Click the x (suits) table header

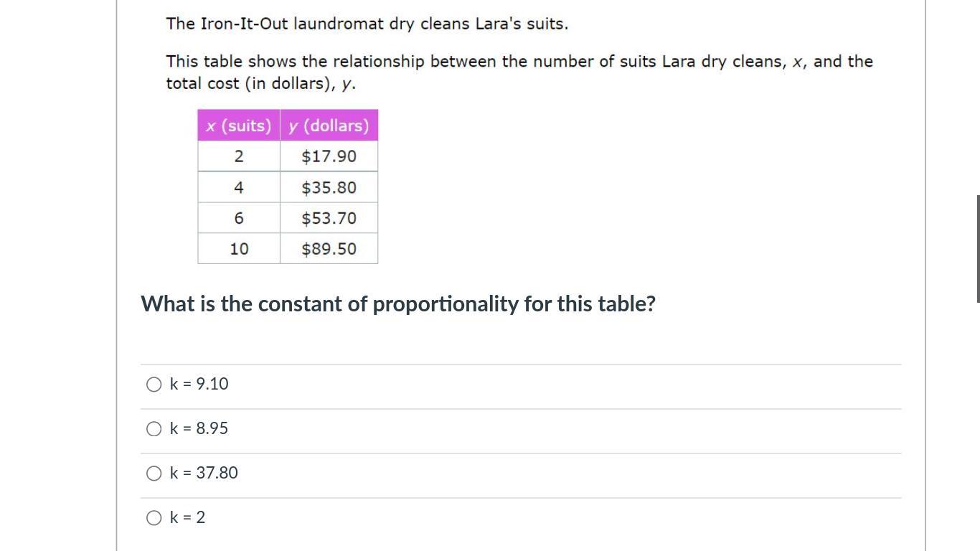point(239,126)
